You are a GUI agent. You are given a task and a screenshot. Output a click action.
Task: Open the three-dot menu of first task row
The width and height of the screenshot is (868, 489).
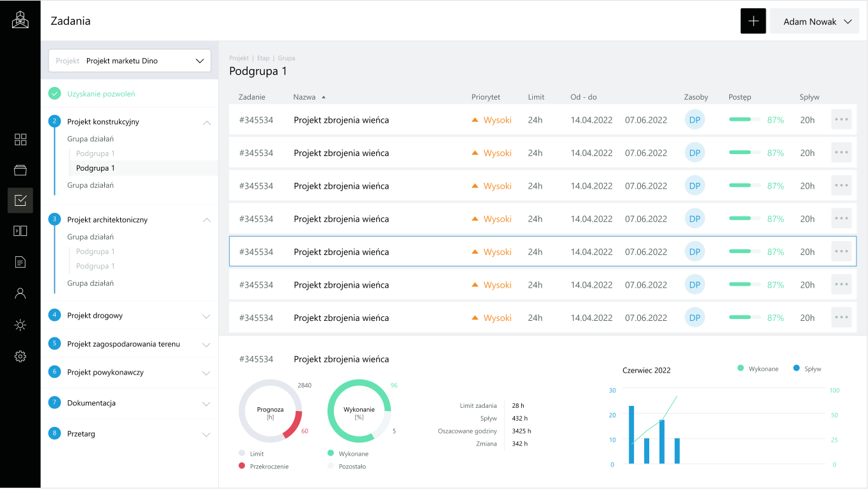coord(841,120)
